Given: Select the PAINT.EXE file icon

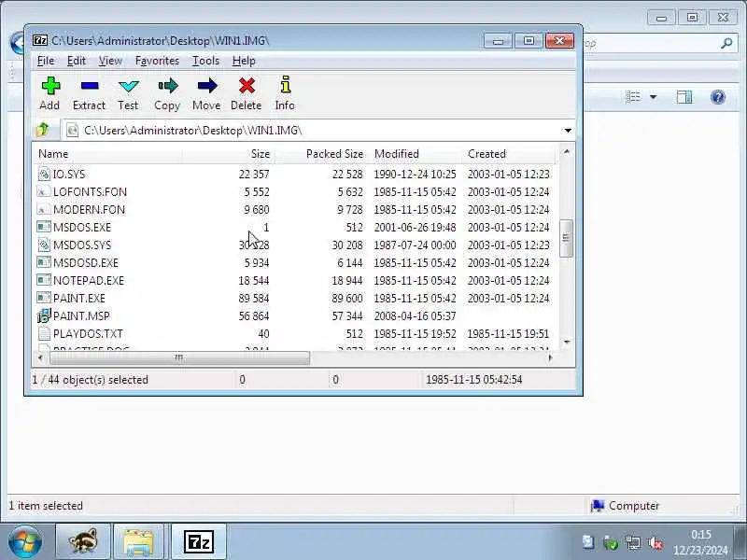Looking at the screenshot, I should (x=44, y=298).
